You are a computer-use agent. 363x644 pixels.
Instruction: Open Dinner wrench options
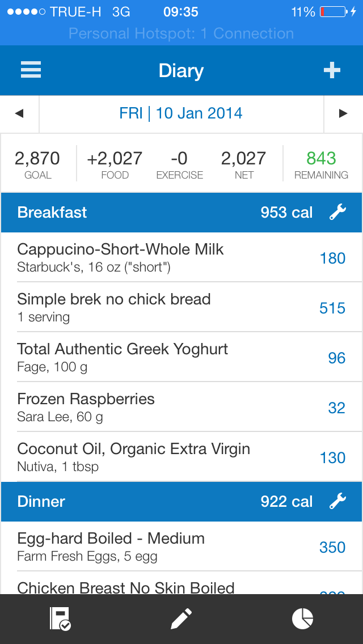[337, 501]
